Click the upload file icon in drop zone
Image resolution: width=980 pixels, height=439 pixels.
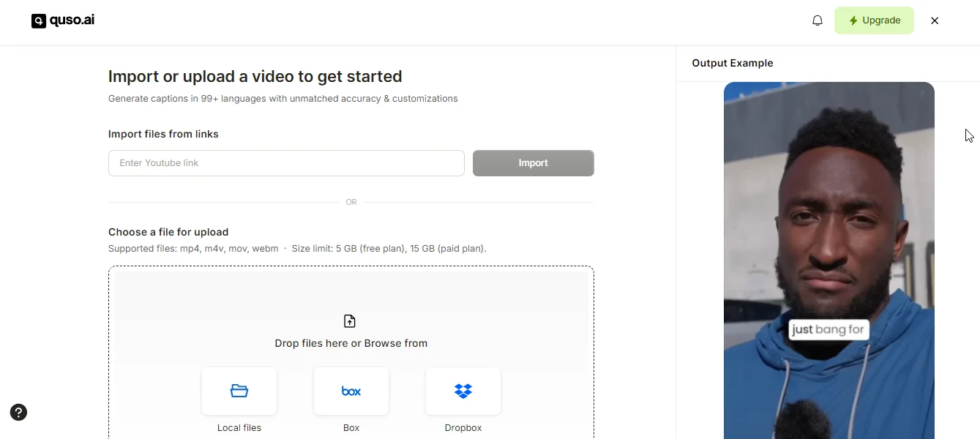350,321
